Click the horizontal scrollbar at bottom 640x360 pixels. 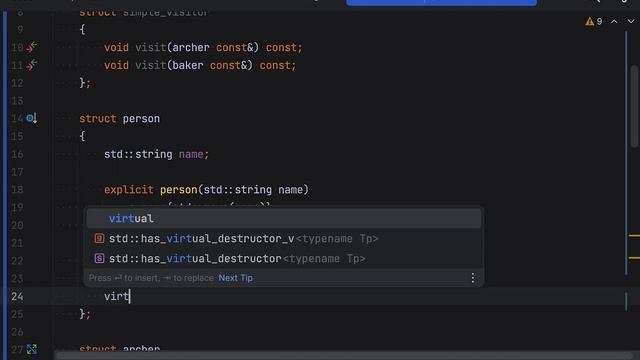[x=343, y=356]
